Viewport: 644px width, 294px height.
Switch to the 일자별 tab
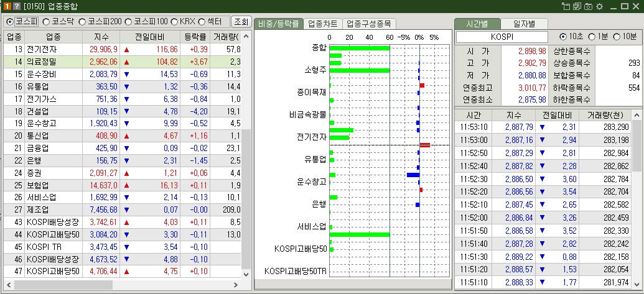[x=524, y=24]
